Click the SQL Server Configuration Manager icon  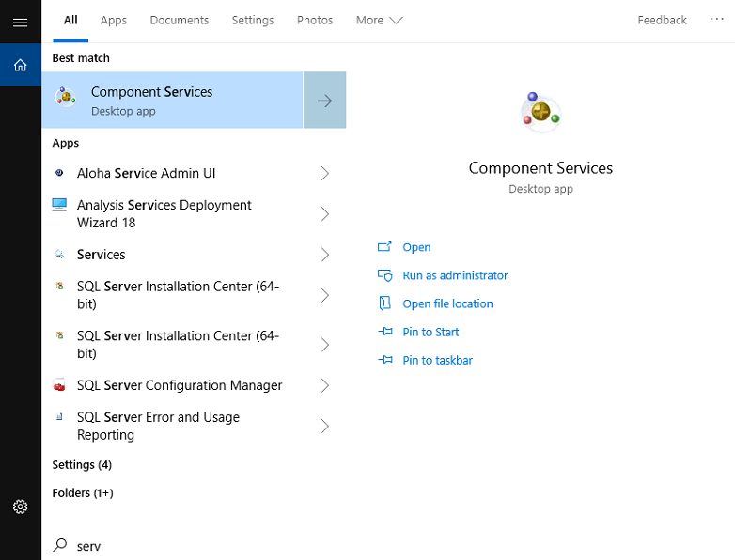(x=59, y=384)
